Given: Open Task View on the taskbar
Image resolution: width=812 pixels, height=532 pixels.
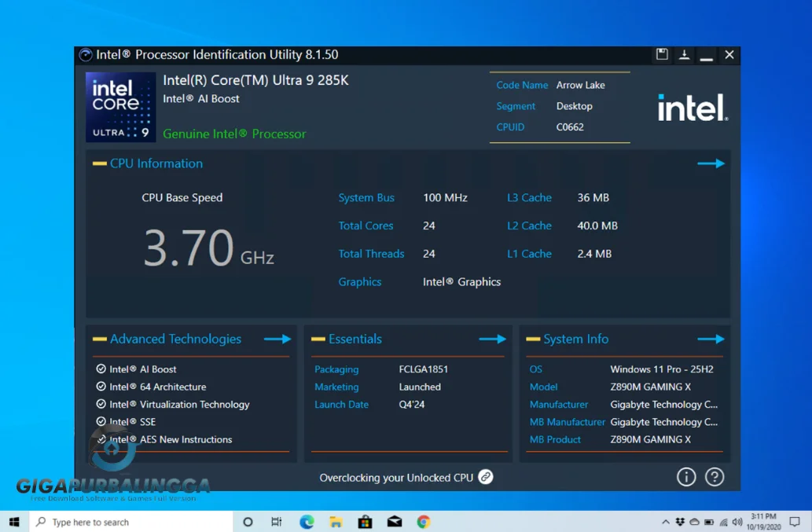Looking at the screenshot, I should [277, 522].
